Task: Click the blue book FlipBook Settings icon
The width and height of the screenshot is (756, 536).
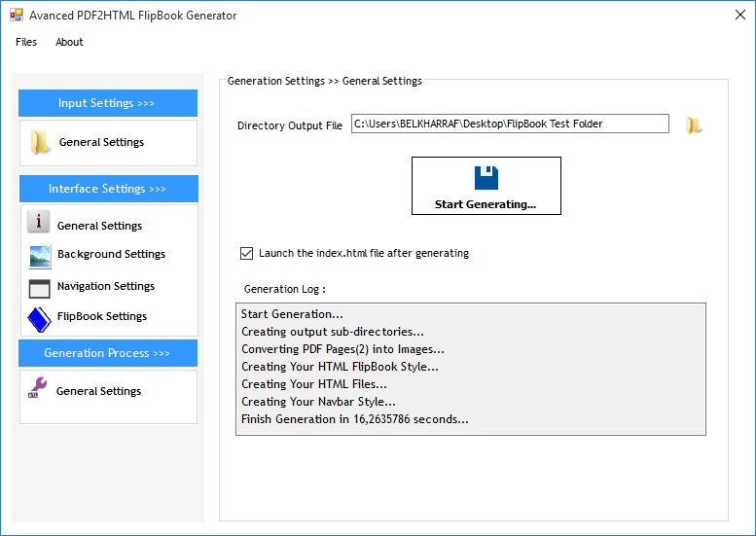Action: click(x=40, y=319)
